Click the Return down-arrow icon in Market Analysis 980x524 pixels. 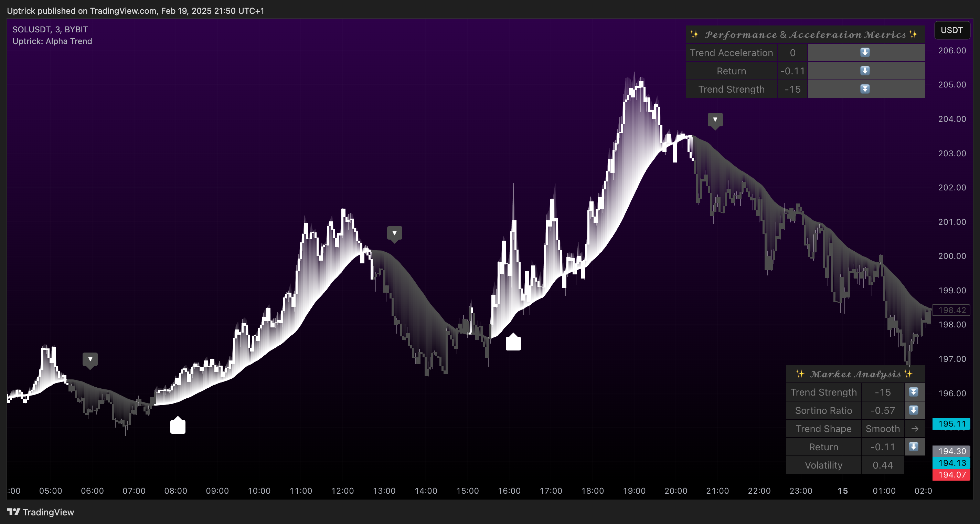[x=914, y=447]
